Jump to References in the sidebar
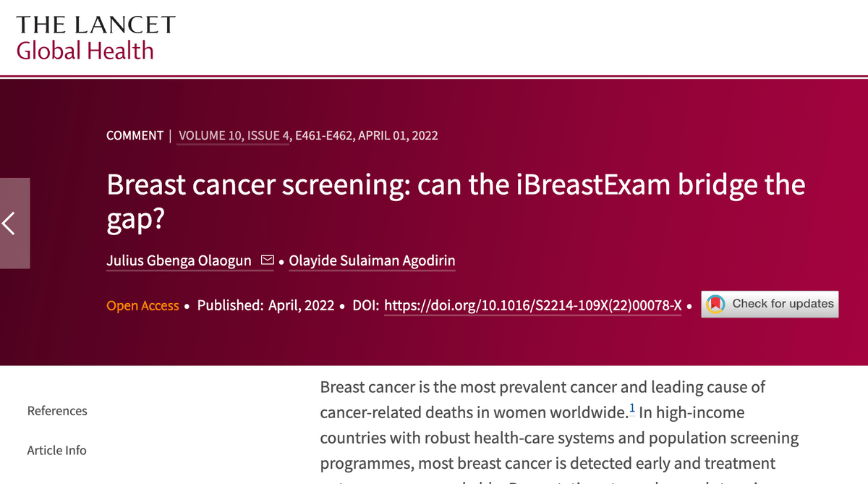This screenshot has height=484, width=868. coord(57,411)
